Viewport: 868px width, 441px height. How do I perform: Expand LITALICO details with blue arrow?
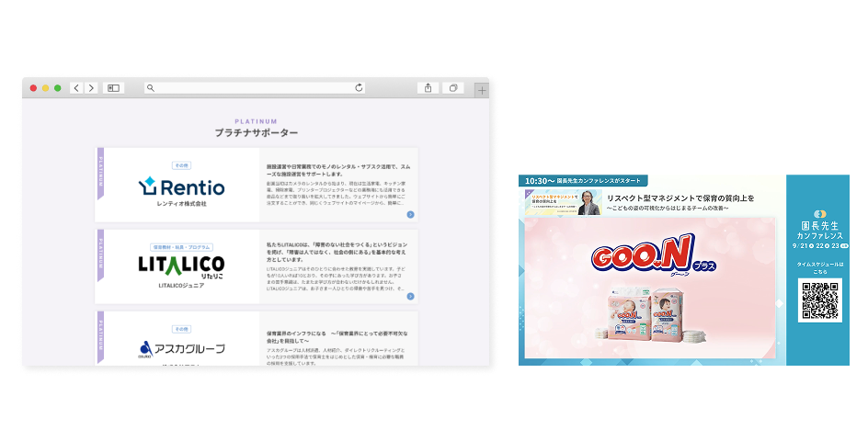tap(410, 296)
